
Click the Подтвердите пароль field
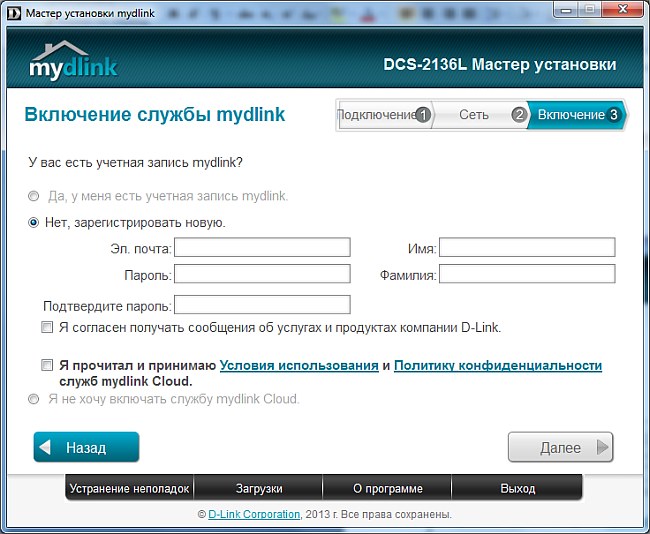click(x=262, y=305)
